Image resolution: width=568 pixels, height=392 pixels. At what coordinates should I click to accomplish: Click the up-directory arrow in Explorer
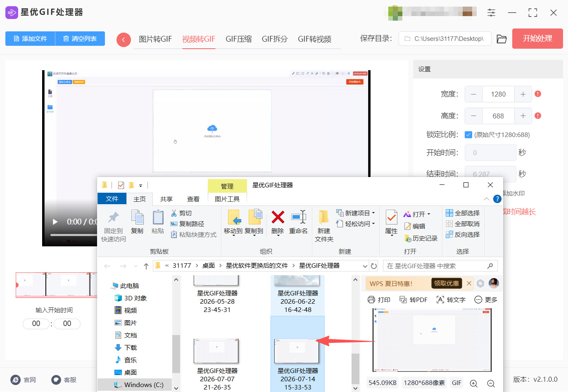(x=146, y=266)
